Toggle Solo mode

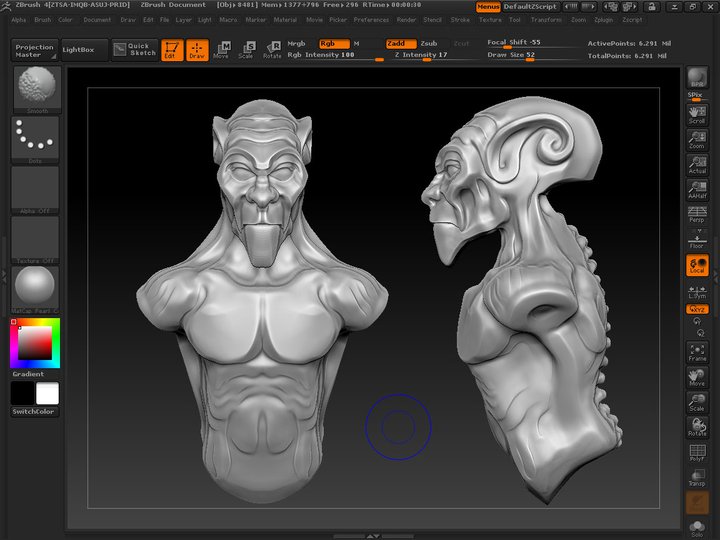(x=697, y=529)
